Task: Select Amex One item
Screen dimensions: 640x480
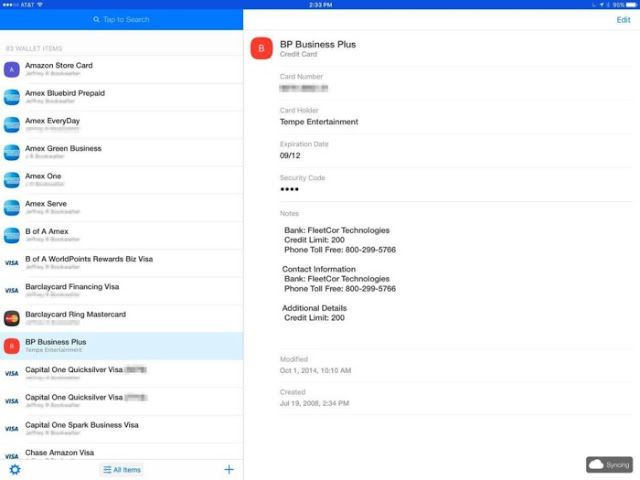Action: [122, 180]
